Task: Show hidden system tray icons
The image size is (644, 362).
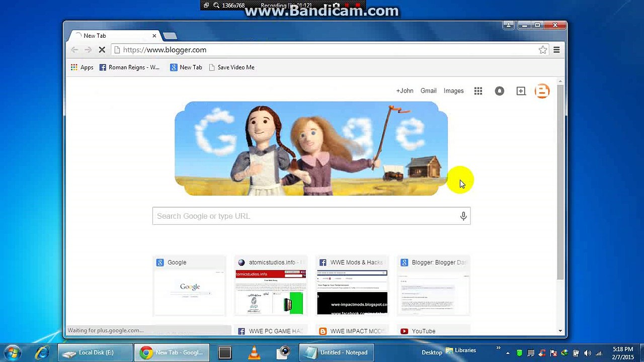Action: pos(508,353)
